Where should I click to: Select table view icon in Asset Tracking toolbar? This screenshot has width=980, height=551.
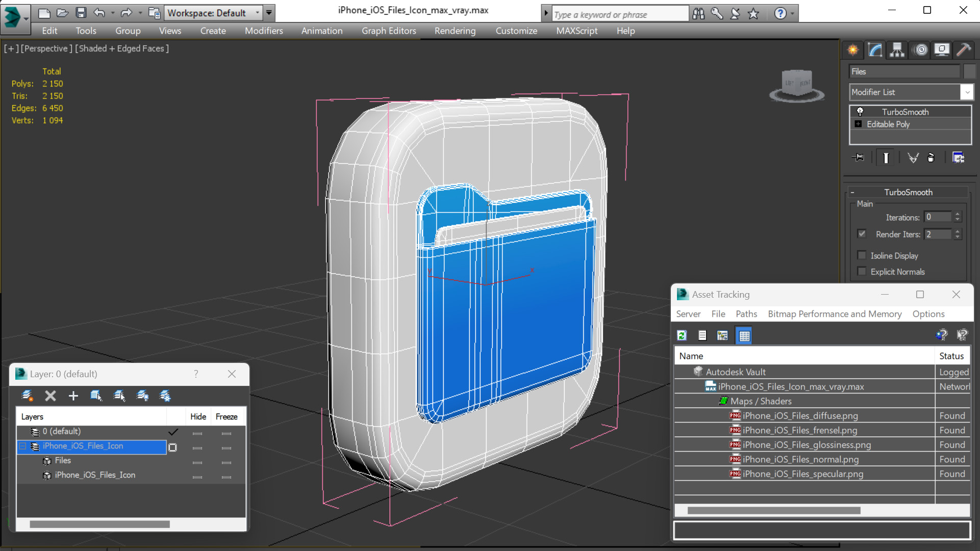(x=744, y=335)
